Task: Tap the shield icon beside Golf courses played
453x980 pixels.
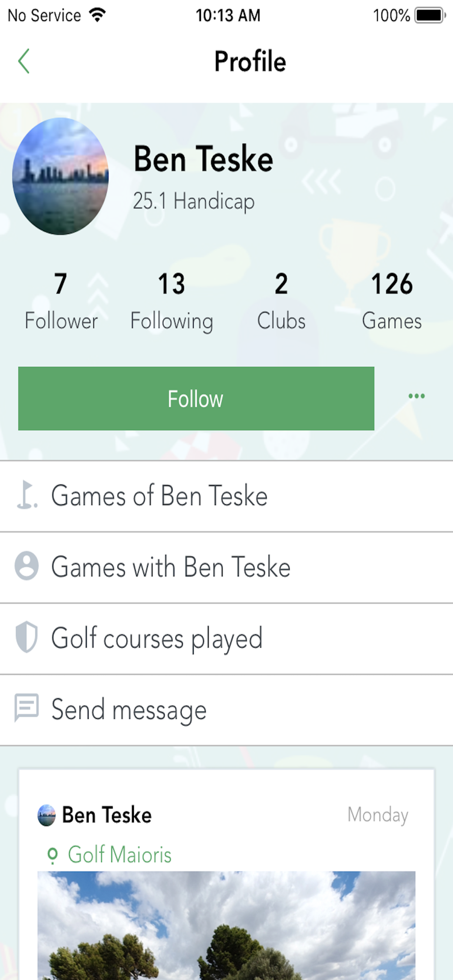Action: point(26,637)
